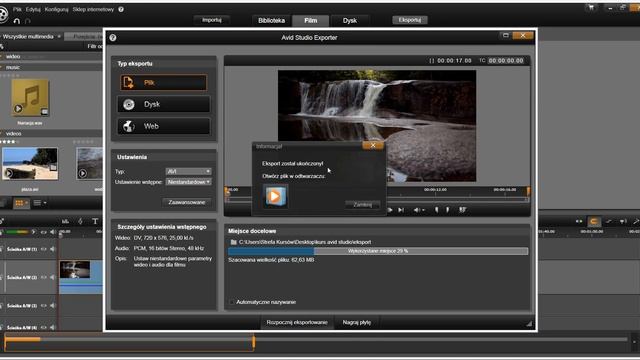Open the Typ format dropdown showing AVI
This screenshot has width=640, height=360.
click(189, 171)
